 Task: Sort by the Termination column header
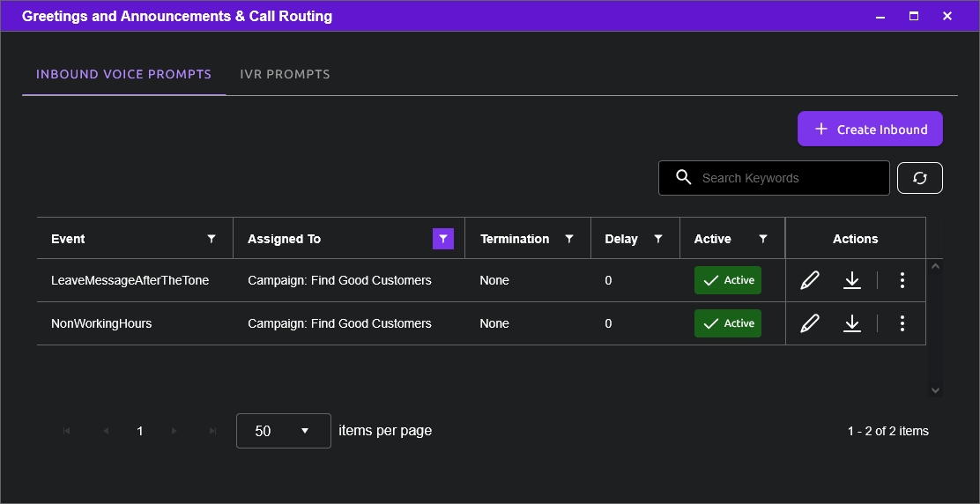(515, 239)
